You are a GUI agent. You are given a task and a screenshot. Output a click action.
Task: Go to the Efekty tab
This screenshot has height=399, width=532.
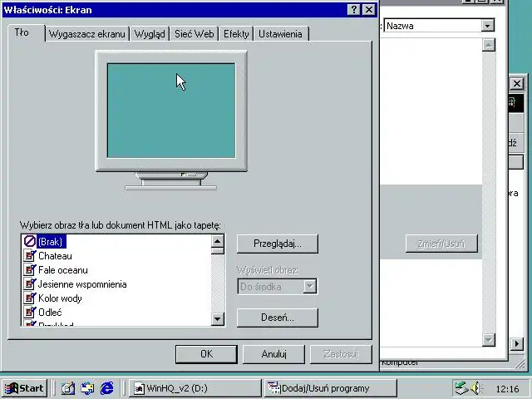click(236, 34)
